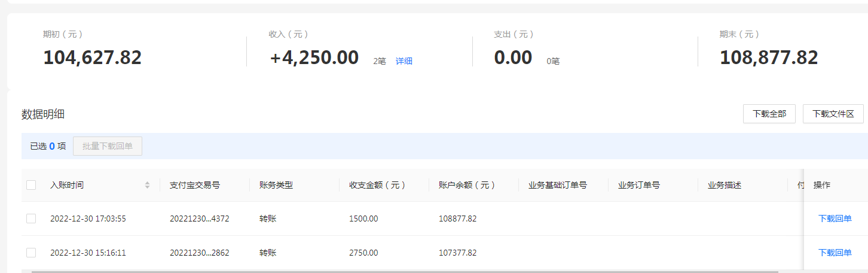The height and width of the screenshot is (273, 868).
Task: Click the 1500.00 amount cell
Action: [363, 219]
